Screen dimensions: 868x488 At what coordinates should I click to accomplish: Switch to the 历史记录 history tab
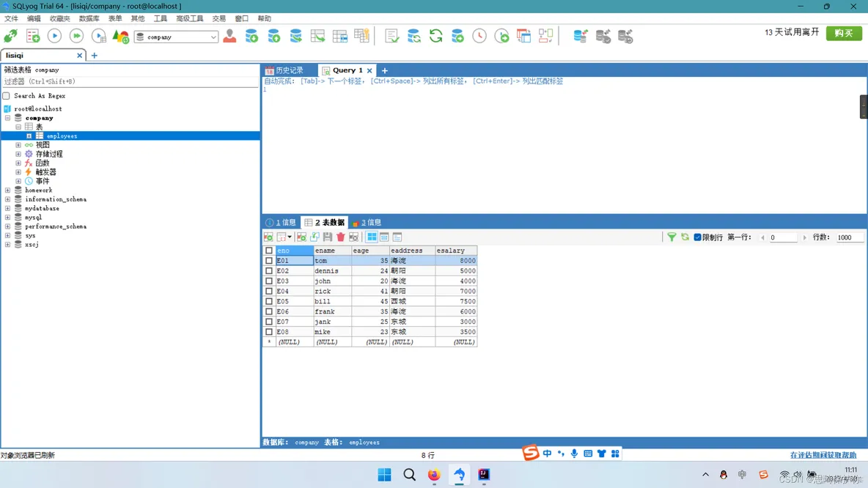(284, 70)
